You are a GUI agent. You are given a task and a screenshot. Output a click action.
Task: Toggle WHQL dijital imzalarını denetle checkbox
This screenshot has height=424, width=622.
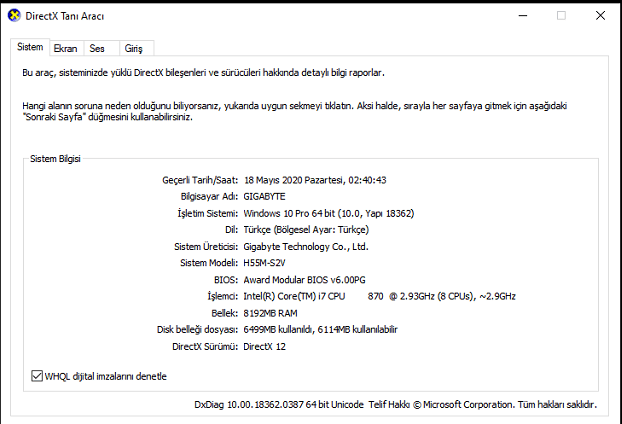pos(37,376)
